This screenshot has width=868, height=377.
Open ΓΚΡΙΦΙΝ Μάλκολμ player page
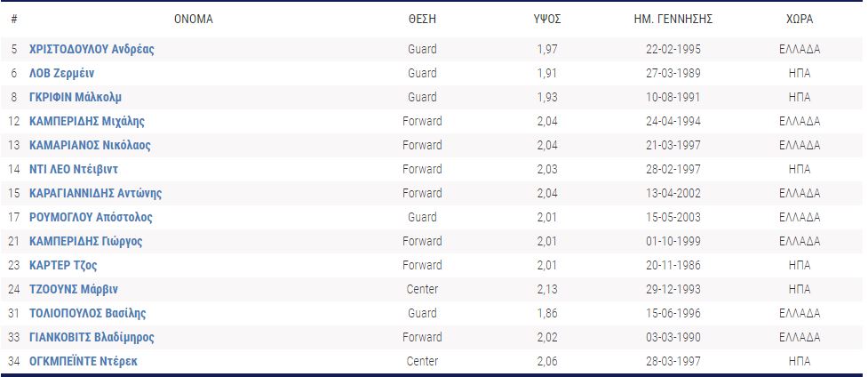tap(76, 97)
